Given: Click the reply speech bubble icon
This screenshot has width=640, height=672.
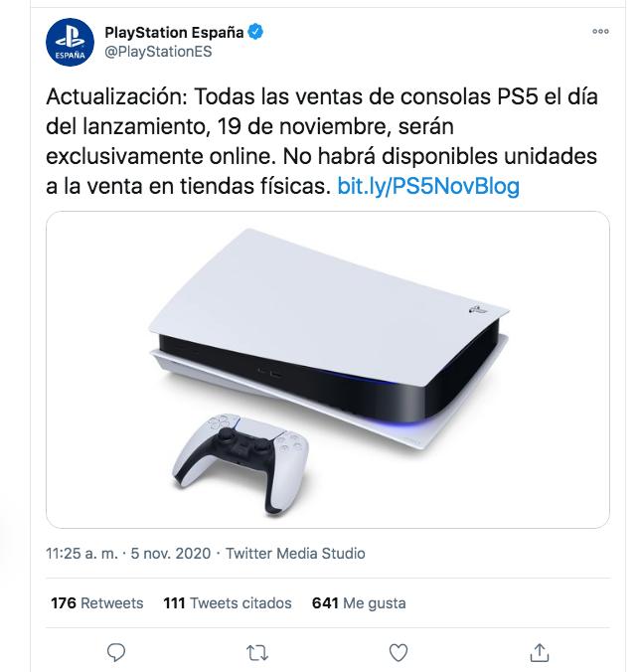Looking at the screenshot, I should [115, 653].
